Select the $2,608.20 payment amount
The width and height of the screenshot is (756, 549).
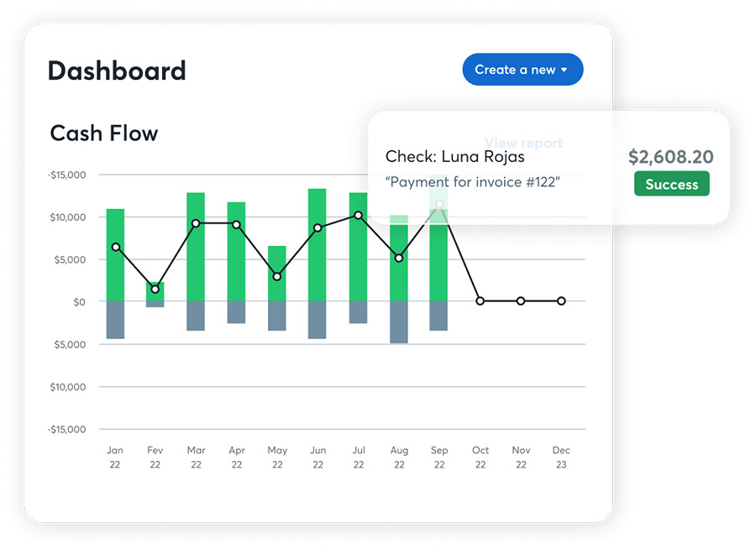[x=670, y=157]
